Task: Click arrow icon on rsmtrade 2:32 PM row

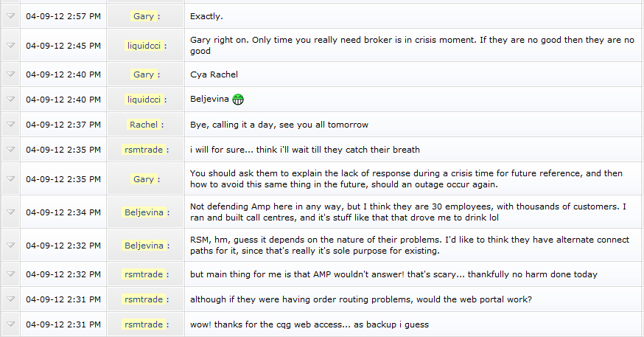Action: point(10,274)
